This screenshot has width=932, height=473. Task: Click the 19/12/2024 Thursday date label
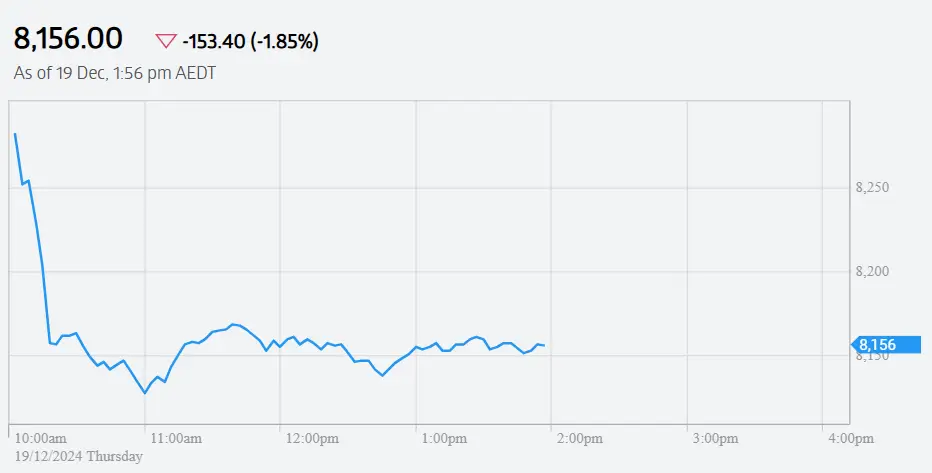tap(78, 456)
